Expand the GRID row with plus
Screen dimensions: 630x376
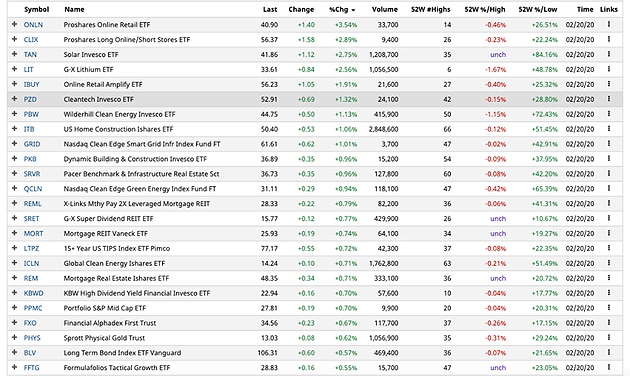point(14,143)
